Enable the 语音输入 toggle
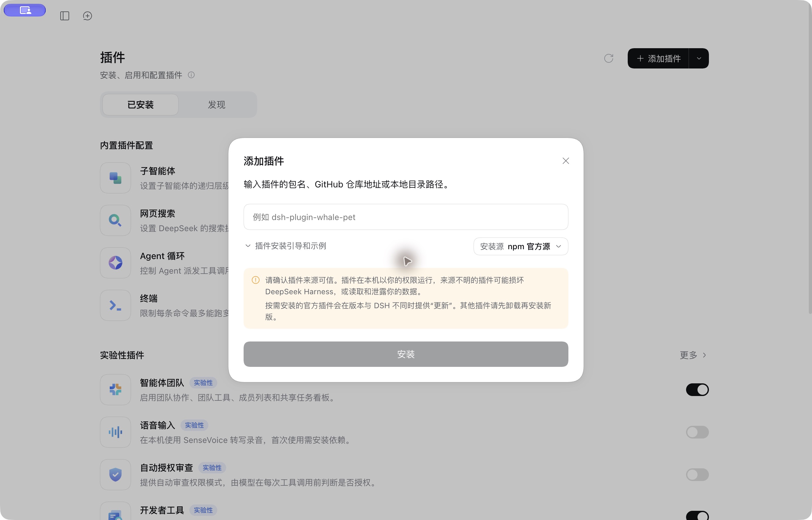 [x=697, y=432]
